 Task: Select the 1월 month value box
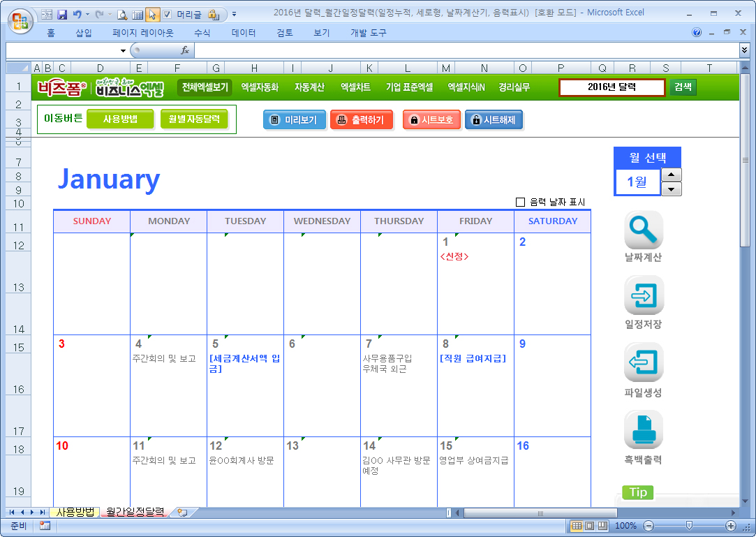[637, 182]
